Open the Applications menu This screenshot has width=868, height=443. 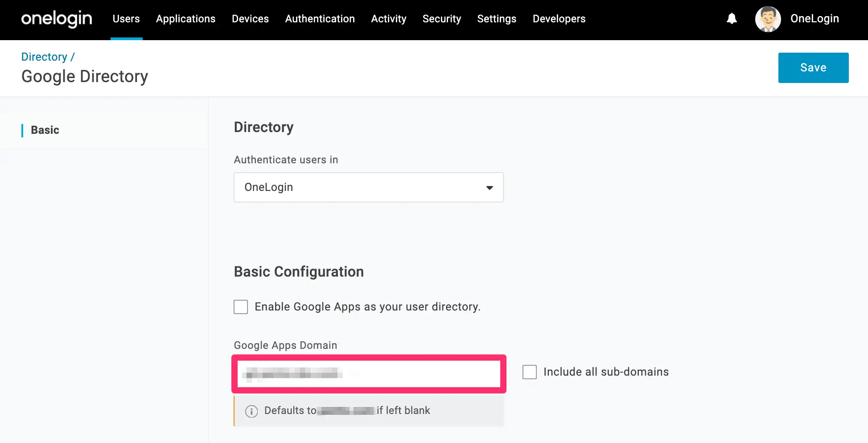coord(185,19)
